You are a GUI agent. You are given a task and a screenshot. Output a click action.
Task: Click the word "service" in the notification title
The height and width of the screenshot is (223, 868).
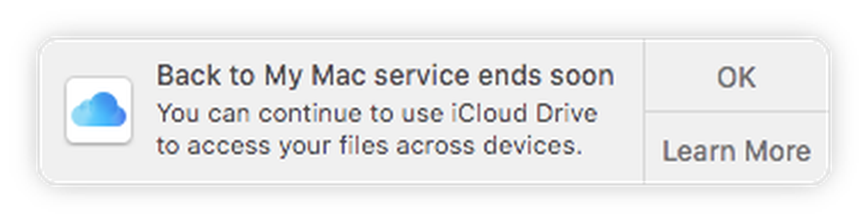(x=421, y=75)
